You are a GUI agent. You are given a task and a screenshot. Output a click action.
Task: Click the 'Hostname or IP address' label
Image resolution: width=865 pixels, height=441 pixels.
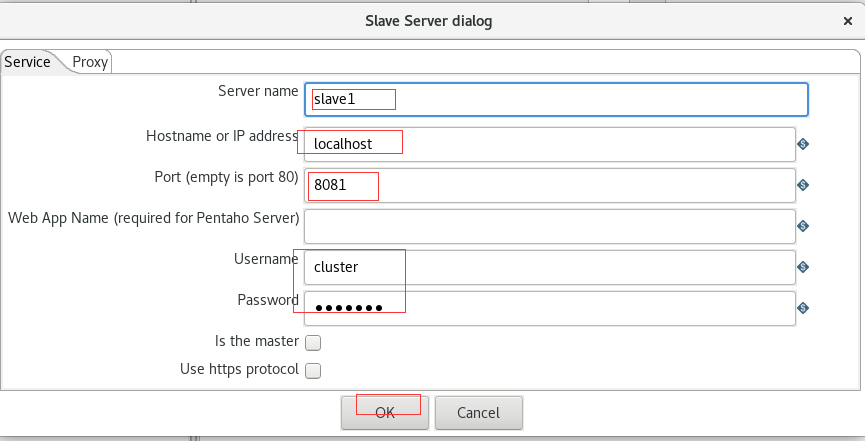point(222,136)
